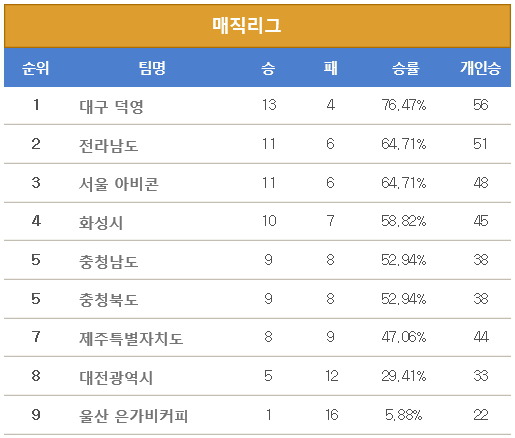Open the 서울 아비콘 team entry

[119, 184]
